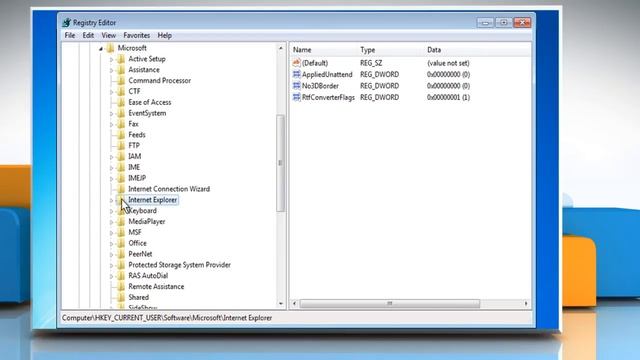
Task: Select the Internet Explorer key
Action: [x=153, y=200]
